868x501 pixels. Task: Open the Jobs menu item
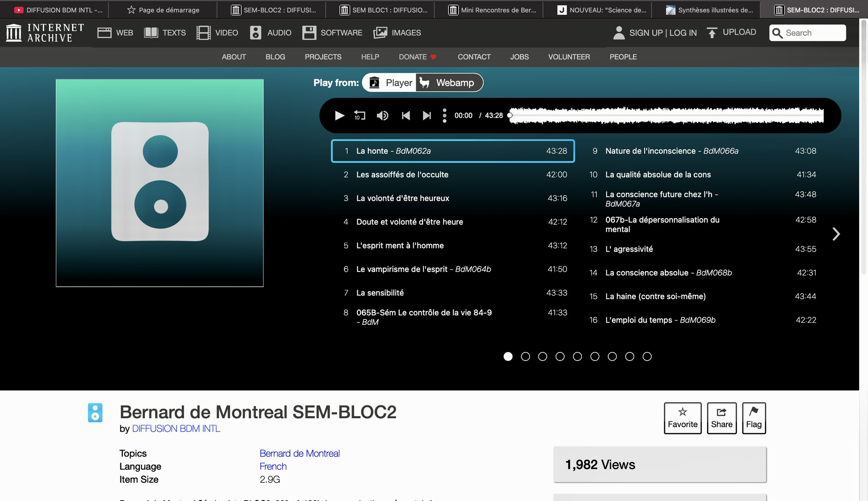click(x=520, y=57)
